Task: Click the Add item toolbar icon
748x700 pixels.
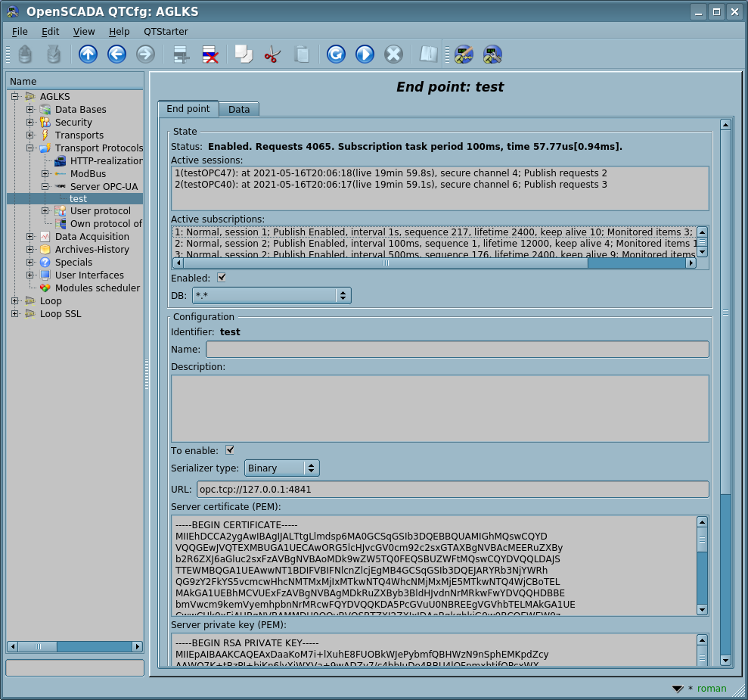Action: [x=182, y=54]
